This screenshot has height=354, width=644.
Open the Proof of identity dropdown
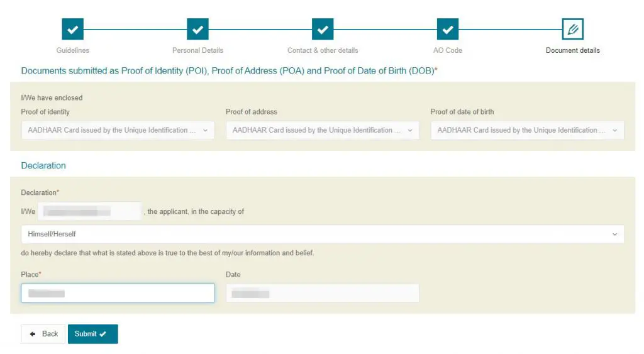point(118,130)
